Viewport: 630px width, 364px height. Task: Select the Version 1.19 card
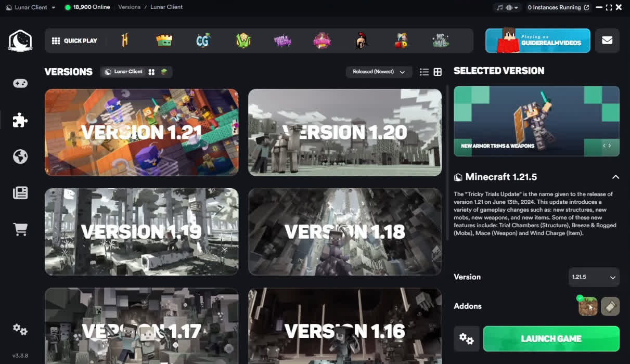click(142, 232)
